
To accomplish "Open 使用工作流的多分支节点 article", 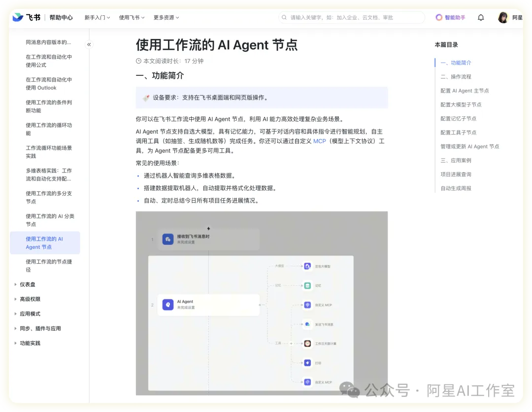I will pyautogui.click(x=49, y=198).
